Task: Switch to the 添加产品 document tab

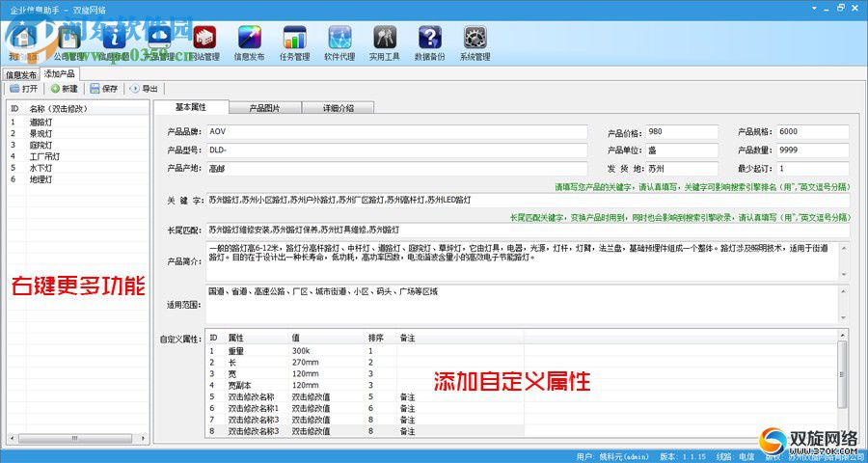Action: point(60,73)
